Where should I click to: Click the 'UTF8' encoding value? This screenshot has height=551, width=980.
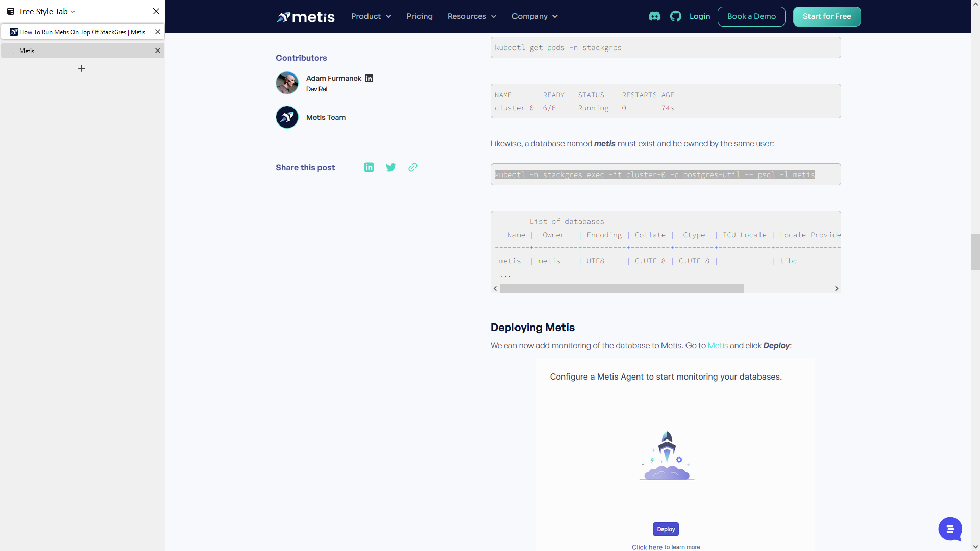coord(595,261)
